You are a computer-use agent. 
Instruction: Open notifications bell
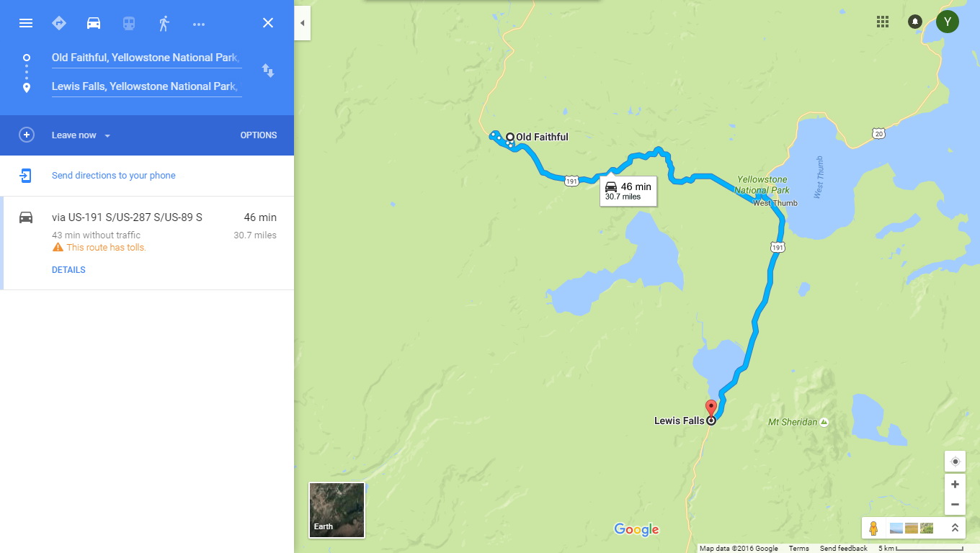(915, 22)
